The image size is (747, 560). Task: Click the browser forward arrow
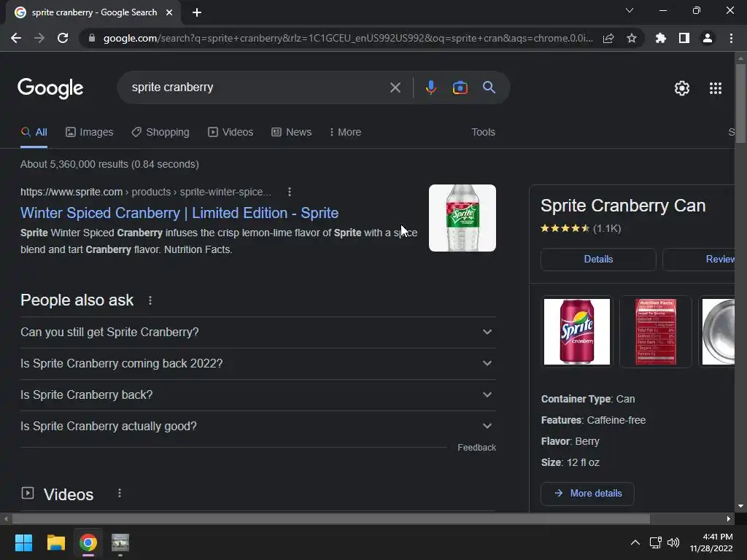39,38
